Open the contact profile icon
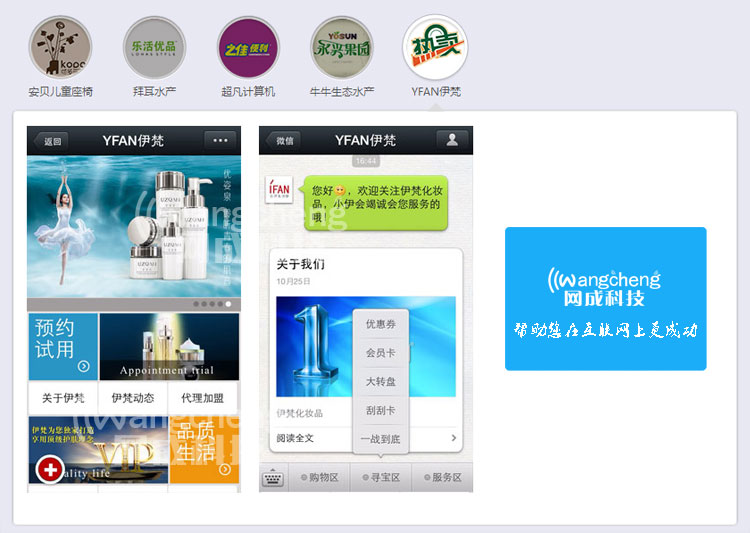750x533 pixels. coord(453,141)
